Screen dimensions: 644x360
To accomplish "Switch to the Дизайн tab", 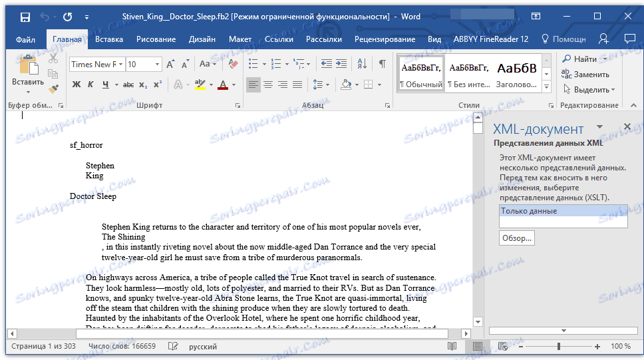I will coord(202,39).
